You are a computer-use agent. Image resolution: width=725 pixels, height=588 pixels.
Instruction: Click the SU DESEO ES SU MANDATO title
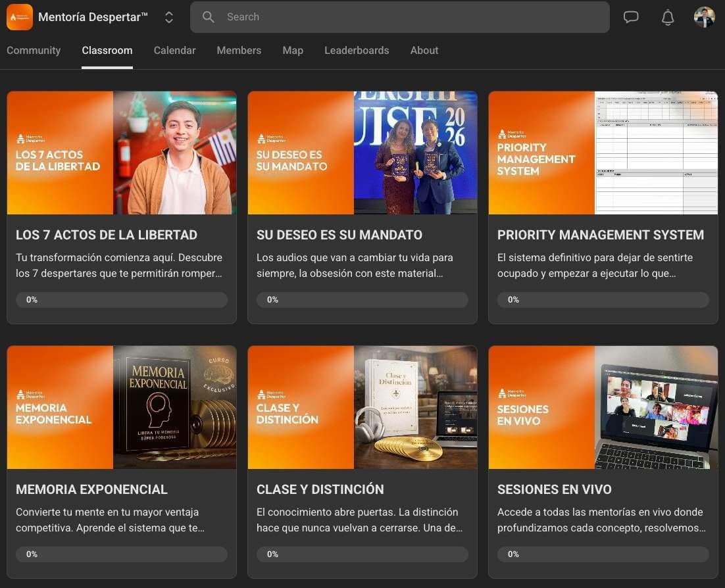click(x=339, y=235)
